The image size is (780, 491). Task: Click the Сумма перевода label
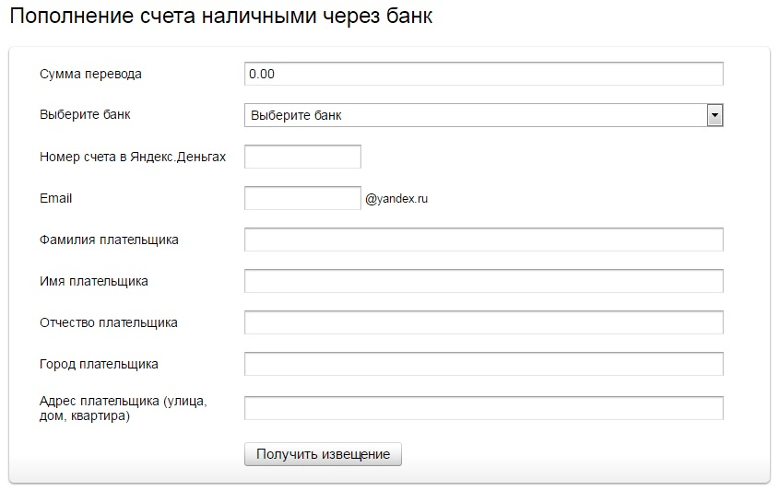click(91, 74)
